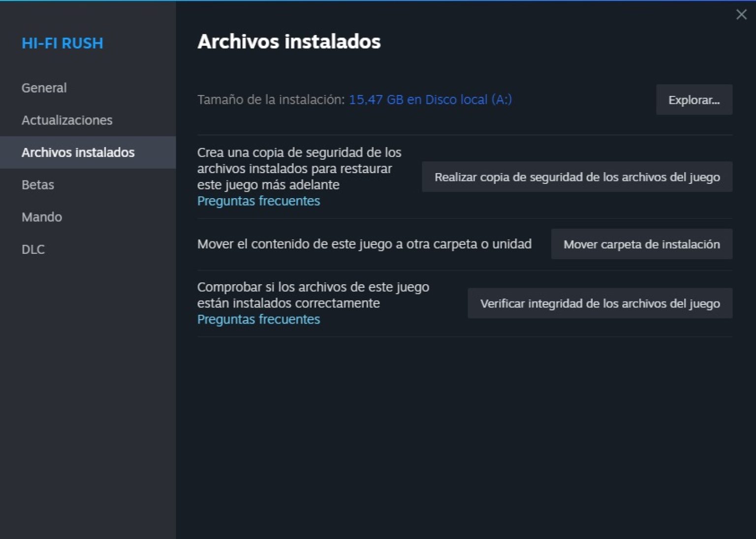The height and width of the screenshot is (539, 756).
Task: Open Preguntas frecuentes under the verification section
Action: coord(258,319)
